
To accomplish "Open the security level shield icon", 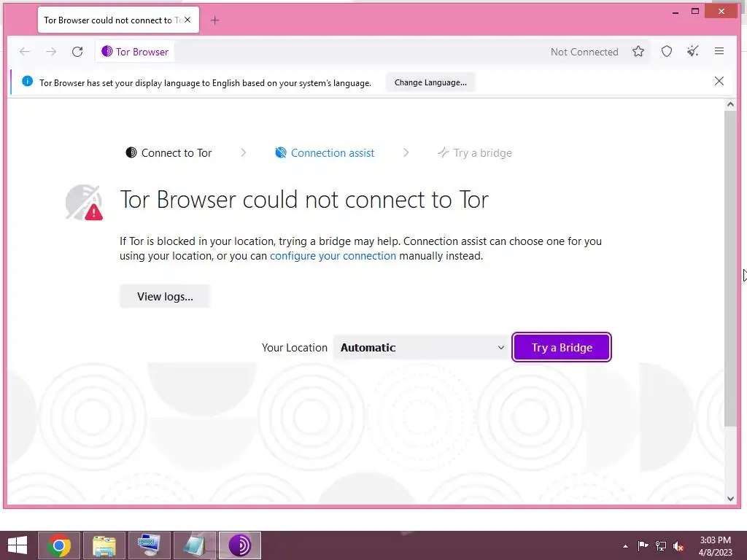I will coord(667,52).
